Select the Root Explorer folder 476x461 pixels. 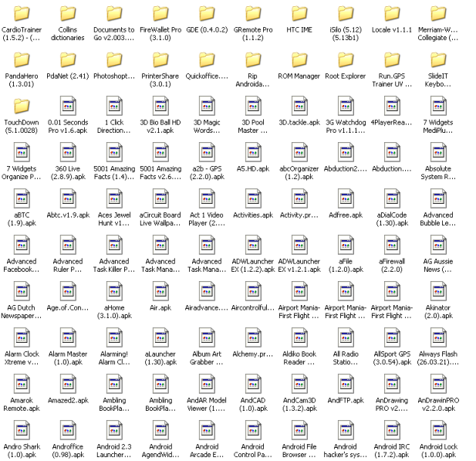pos(346,60)
